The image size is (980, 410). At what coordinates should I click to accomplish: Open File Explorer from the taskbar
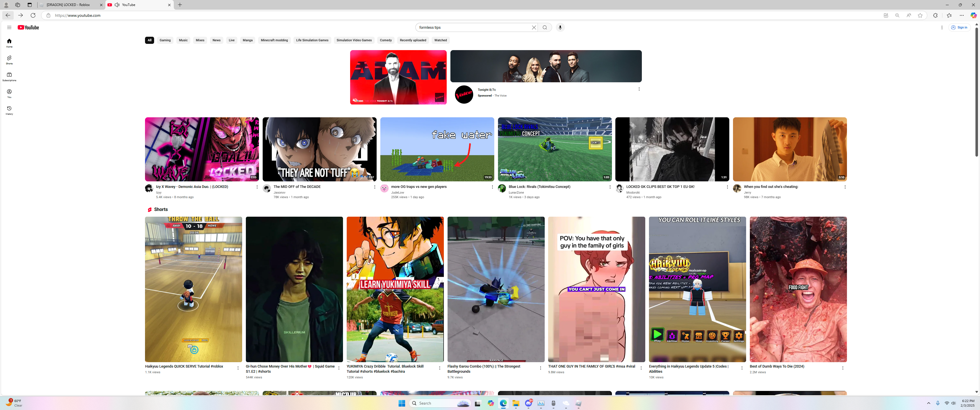click(516, 403)
